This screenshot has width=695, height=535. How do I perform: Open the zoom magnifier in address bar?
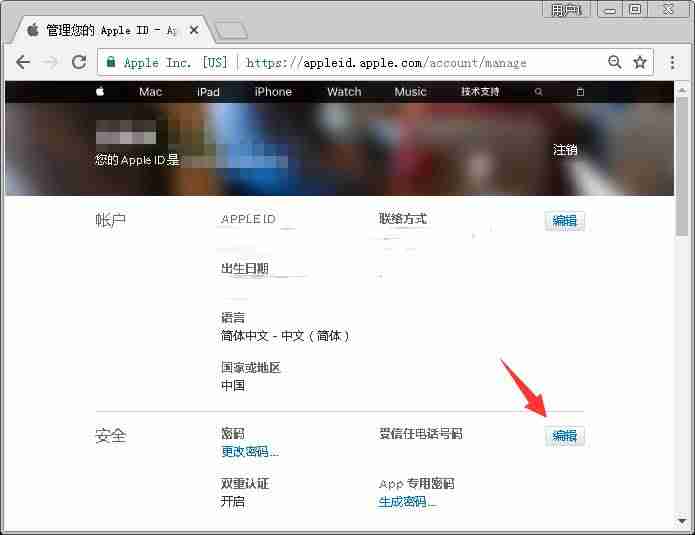tap(615, 62)
